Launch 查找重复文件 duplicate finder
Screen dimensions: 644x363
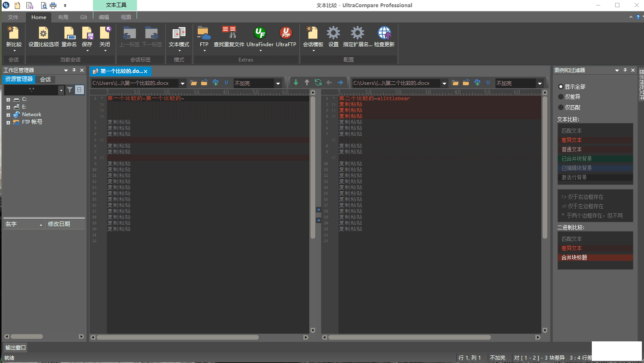(x=229, y=33)
